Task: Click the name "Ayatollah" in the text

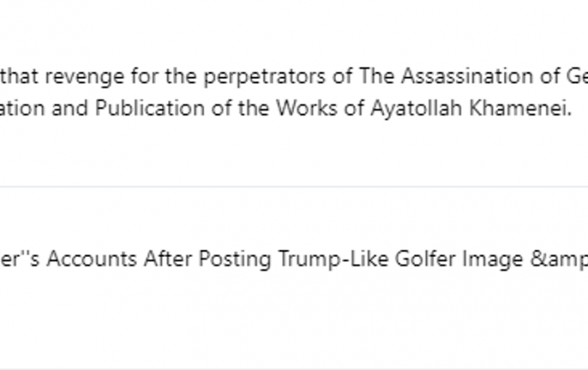Action: (417, 109)
